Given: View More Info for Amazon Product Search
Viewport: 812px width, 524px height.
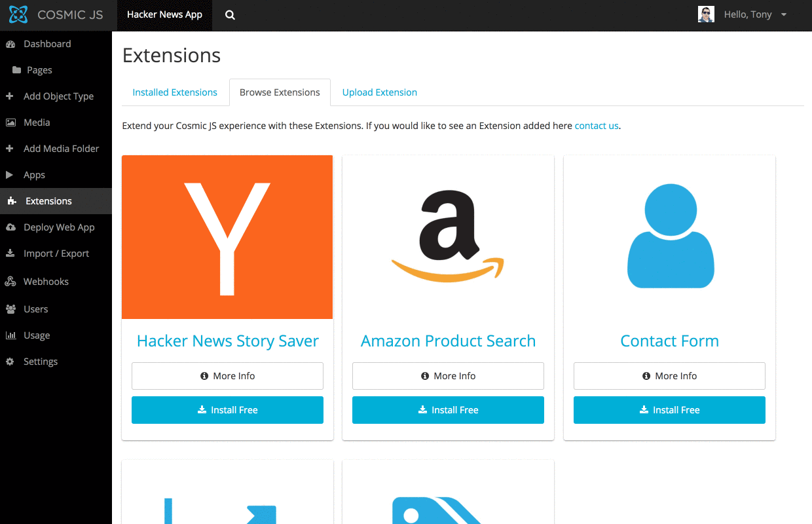Looking at the screenshot, I should [x=448, y=376].
